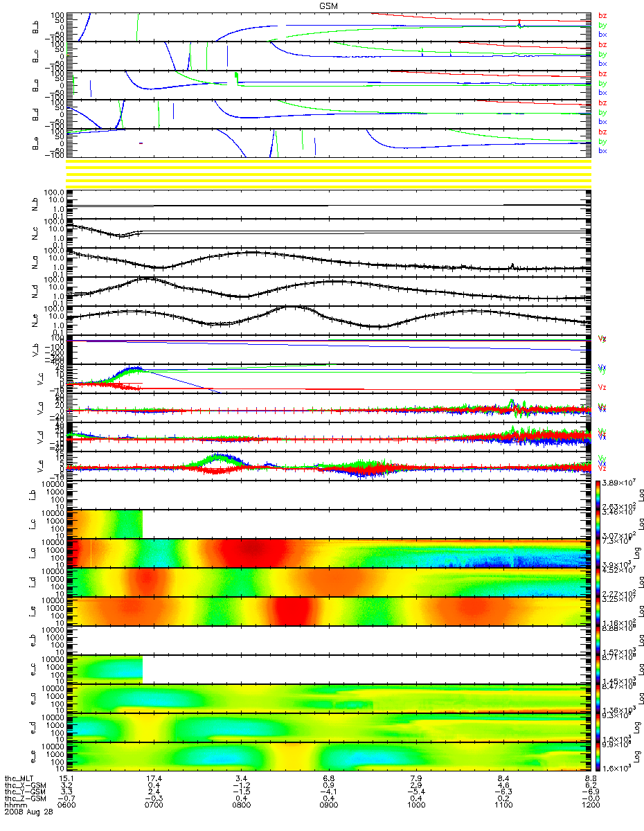644x831 pixels.
Task: Click the color bar beside e_d spectrogram
Action: (597, 727)
